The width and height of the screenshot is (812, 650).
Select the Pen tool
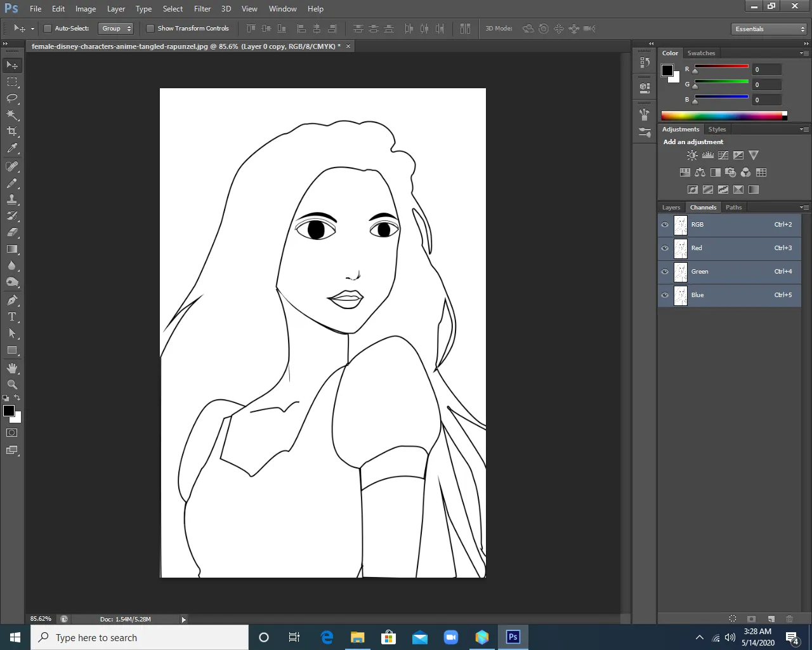point(12,300)
